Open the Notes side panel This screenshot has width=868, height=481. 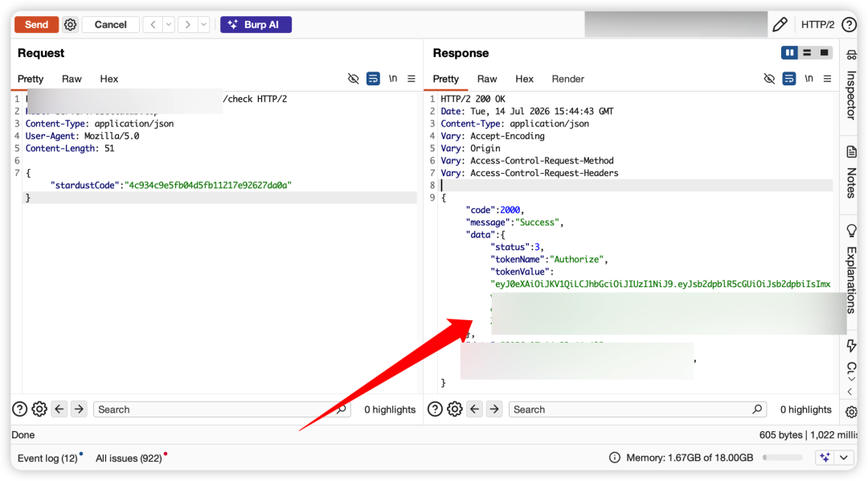coord(851,171)
